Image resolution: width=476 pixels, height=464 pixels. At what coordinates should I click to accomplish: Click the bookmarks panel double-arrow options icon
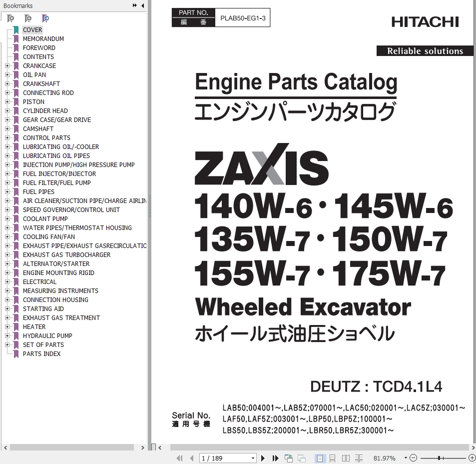coord(135,5)
